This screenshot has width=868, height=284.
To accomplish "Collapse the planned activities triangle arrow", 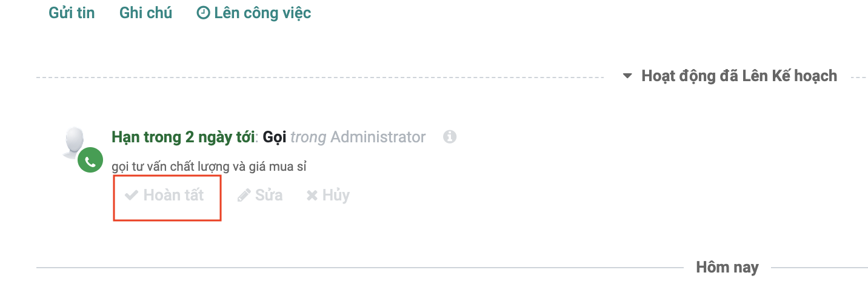I will 629,76.
